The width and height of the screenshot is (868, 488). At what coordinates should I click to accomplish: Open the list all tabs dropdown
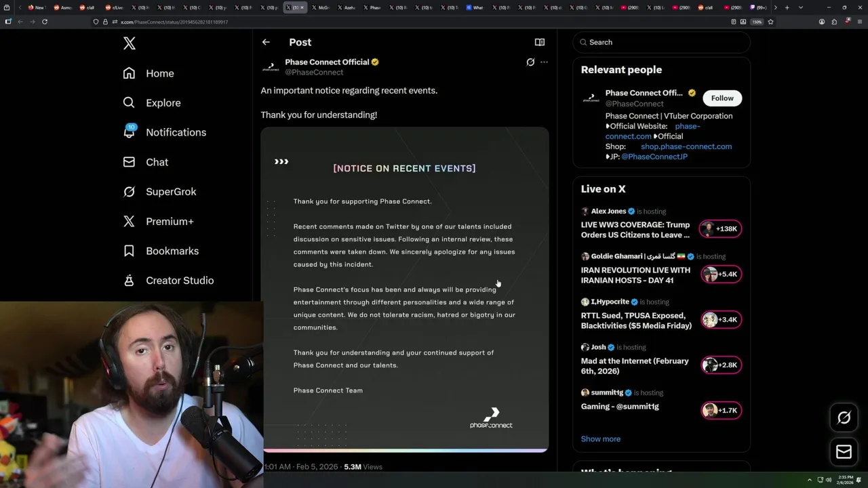coord(801,7)
